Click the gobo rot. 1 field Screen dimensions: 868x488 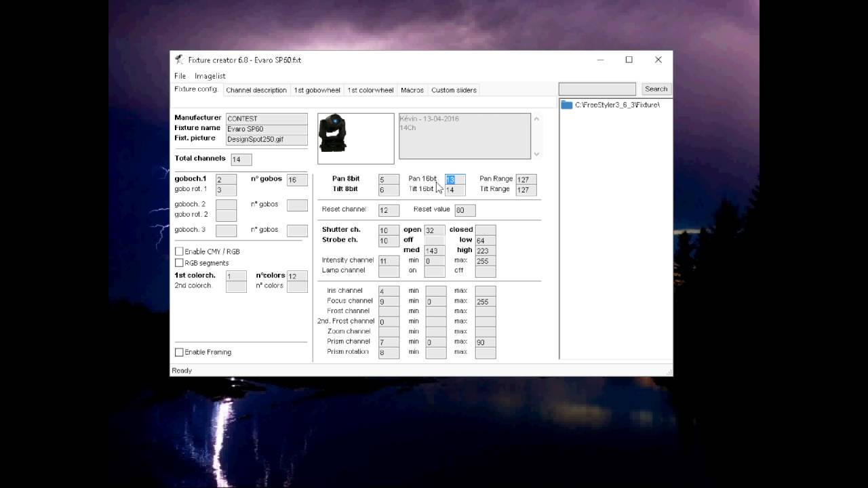[226, 190]
